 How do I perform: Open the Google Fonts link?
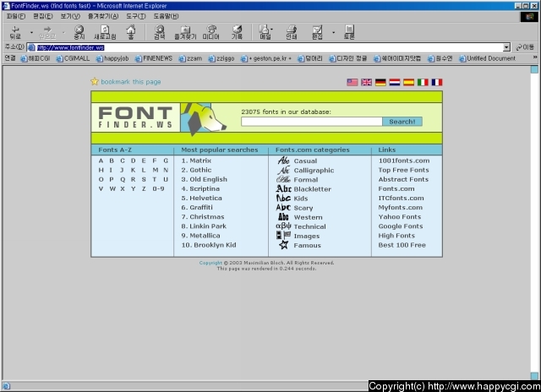401,226
